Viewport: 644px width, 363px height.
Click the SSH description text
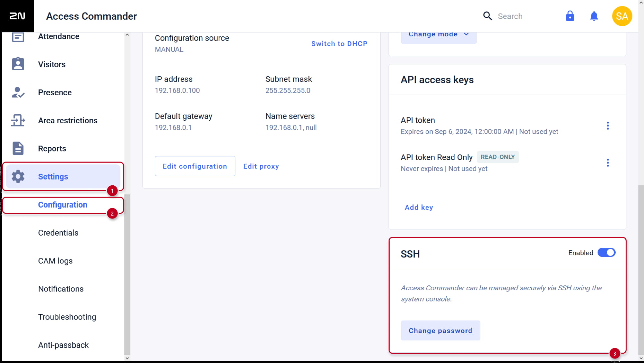pos(501,293)
